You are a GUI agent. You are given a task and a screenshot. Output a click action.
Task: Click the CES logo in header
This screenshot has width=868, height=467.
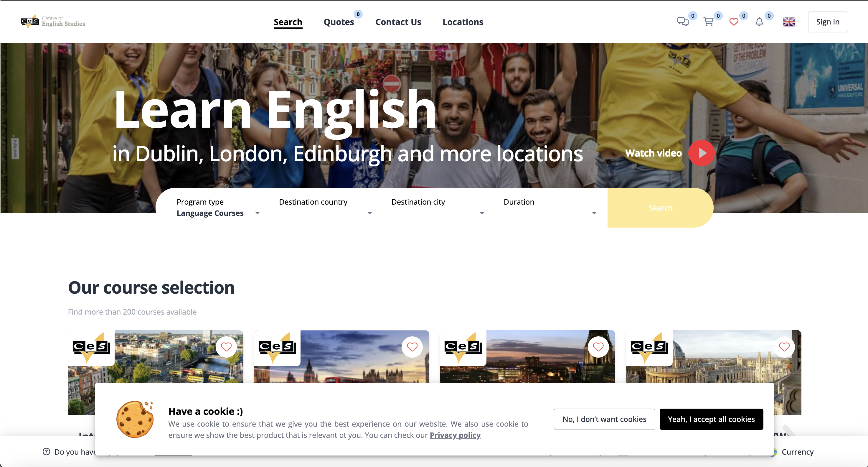[x=53, y=22]
